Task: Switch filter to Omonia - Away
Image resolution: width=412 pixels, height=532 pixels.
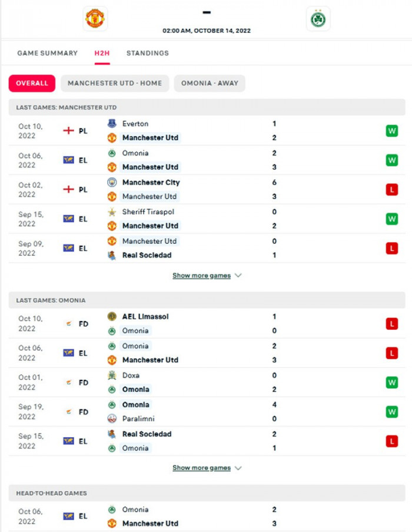Action: [x=210, y=83]
